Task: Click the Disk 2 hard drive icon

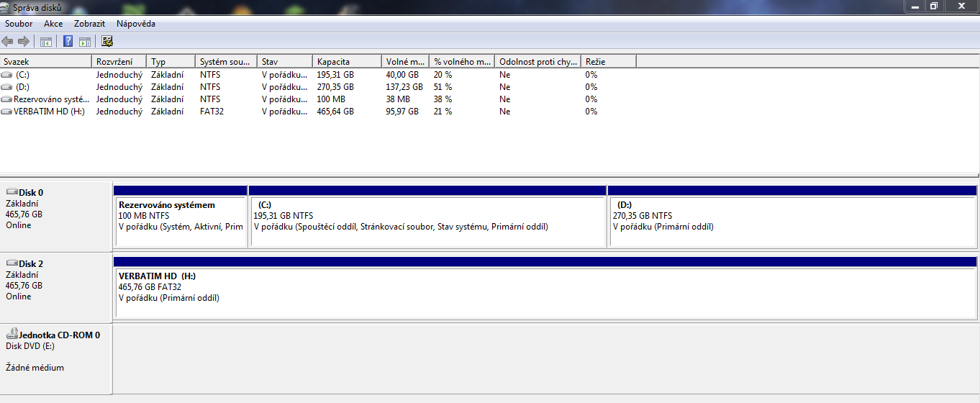Action: tap(12, 263)
